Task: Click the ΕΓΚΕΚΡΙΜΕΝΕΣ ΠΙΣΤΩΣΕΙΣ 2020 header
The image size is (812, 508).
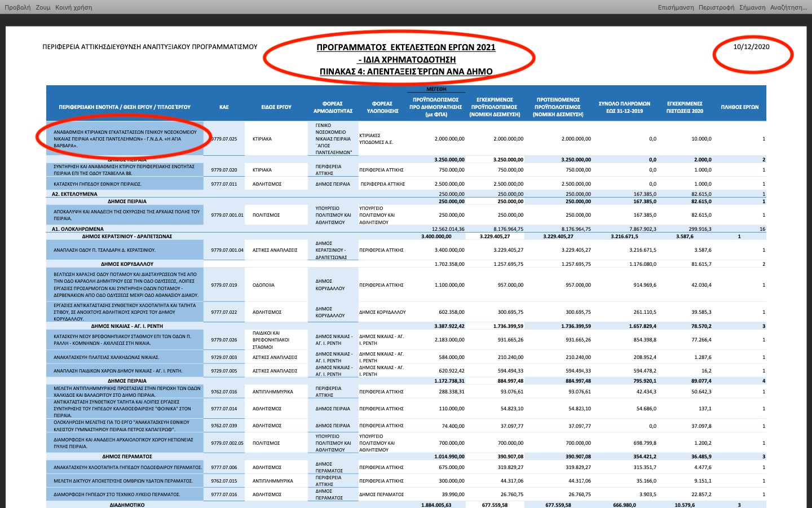Action: click(x=685, y=107)
